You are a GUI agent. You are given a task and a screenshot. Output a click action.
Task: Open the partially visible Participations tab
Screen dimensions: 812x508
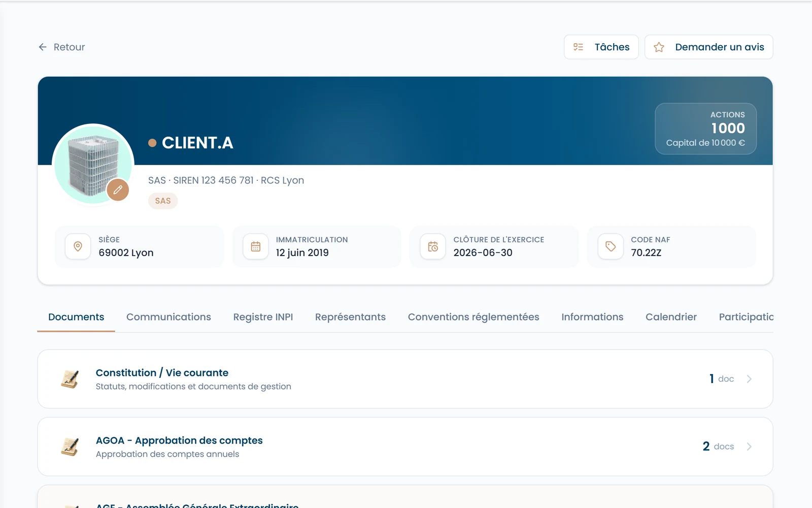[746, 317]
